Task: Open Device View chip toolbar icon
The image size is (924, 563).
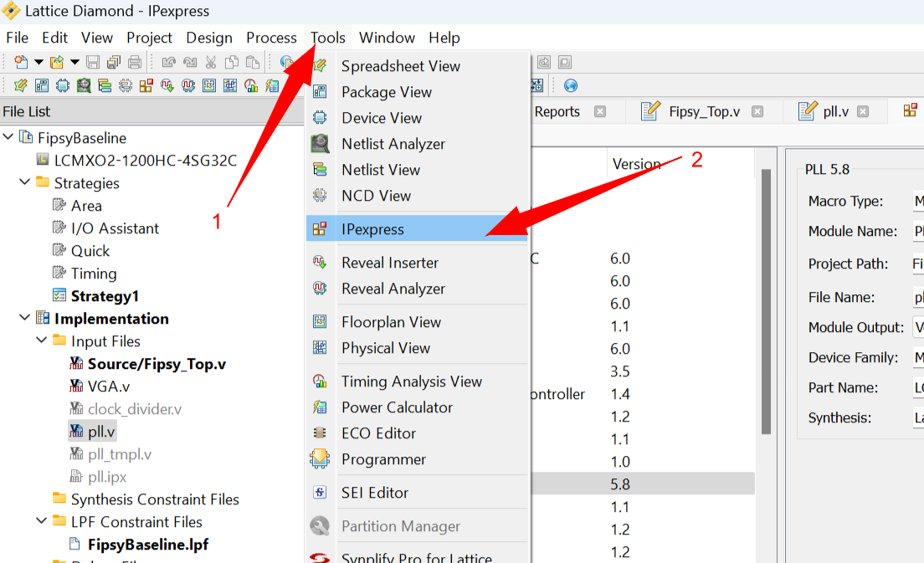Action: point(63,86)
